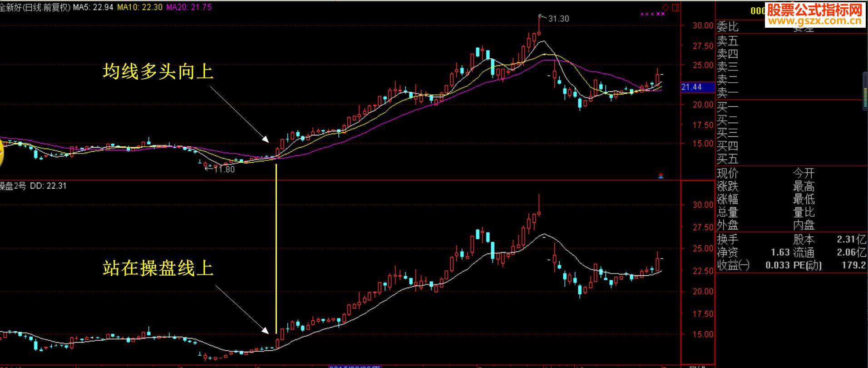Image resolution: width=868 pixels, height=368 pixels.
Task: Click the 外盘 field label
Action: click(x=728, y=225)
